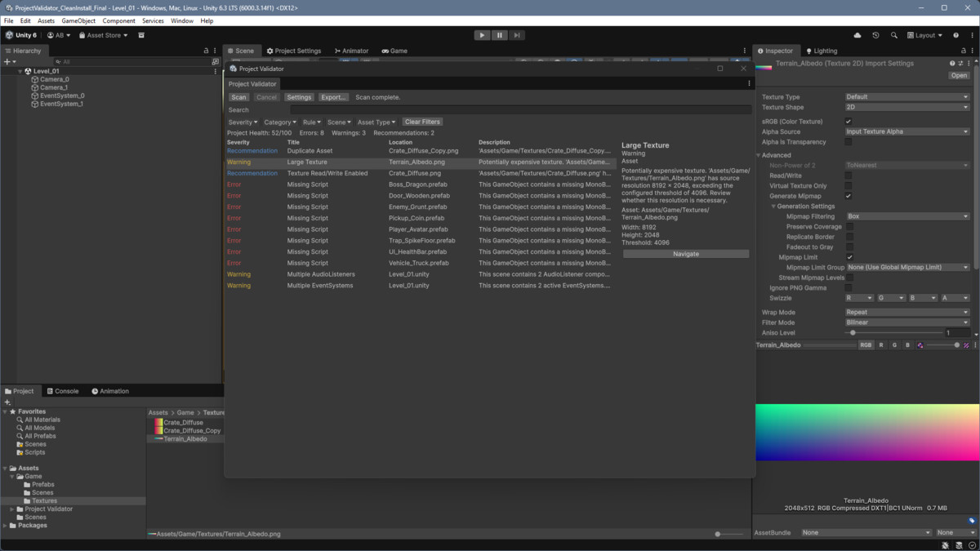Select the Multiple AudioListeners warning row

[x=420, y=274]
